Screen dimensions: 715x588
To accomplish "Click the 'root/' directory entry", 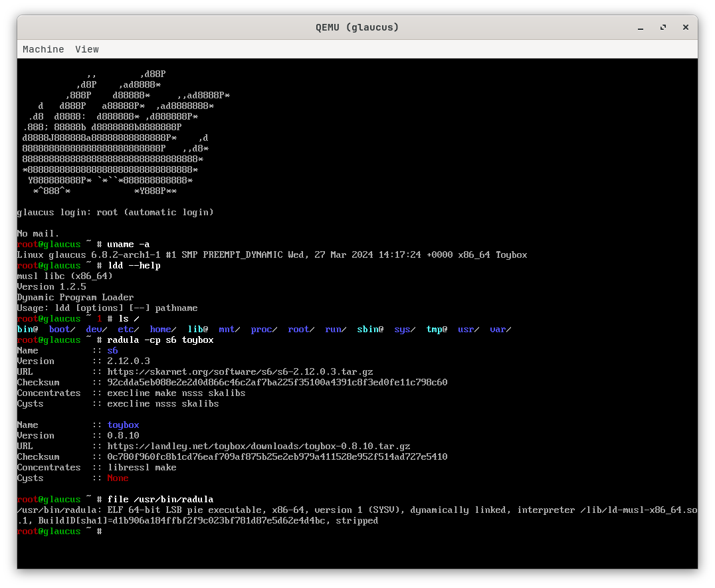I will [x=301, y=330].
